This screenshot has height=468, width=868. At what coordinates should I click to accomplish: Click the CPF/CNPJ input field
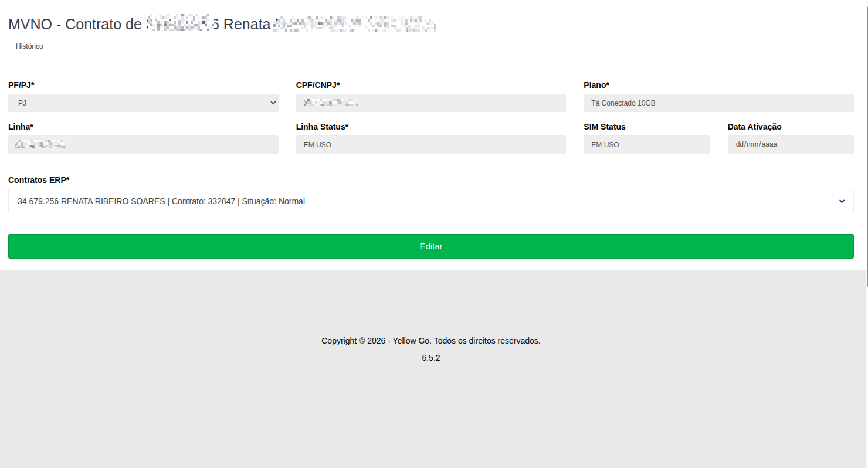pos(430,103)
